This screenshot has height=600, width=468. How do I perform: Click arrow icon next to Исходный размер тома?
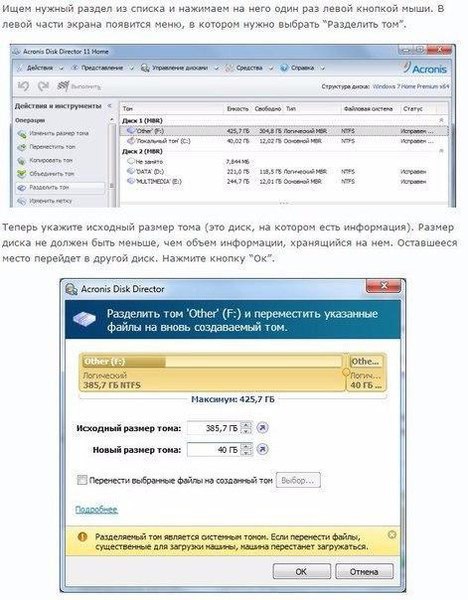[x=262, y=427]
